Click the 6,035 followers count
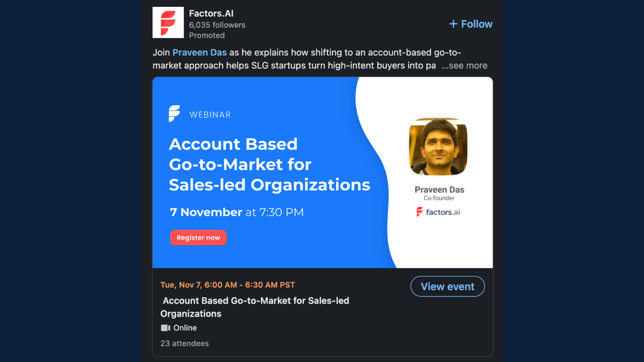Image resolution: width=644 pixels, height=362 pixels. tap(217, 25)
